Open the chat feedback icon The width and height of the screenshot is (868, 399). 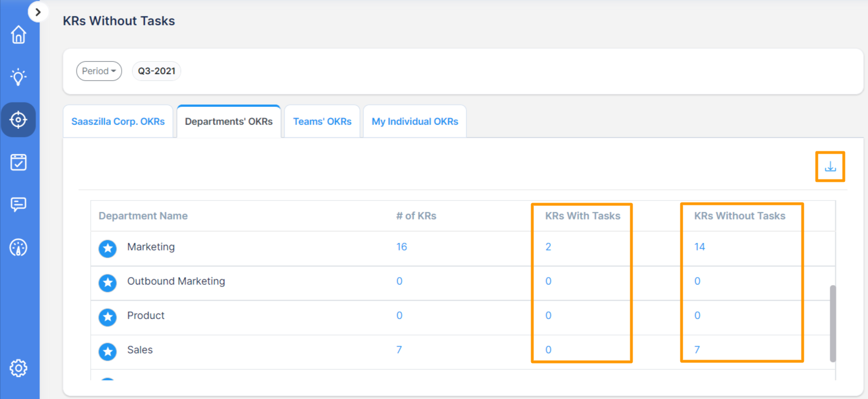19,204
